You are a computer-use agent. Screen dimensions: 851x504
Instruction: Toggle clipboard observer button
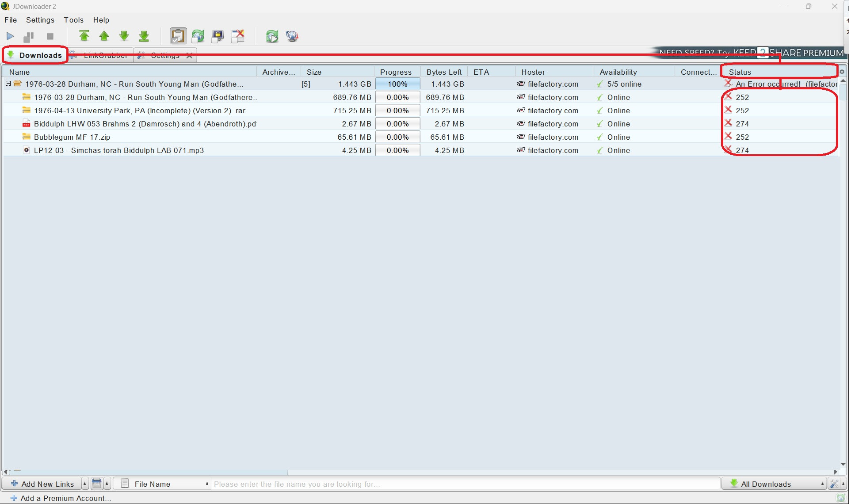(178, 36)
